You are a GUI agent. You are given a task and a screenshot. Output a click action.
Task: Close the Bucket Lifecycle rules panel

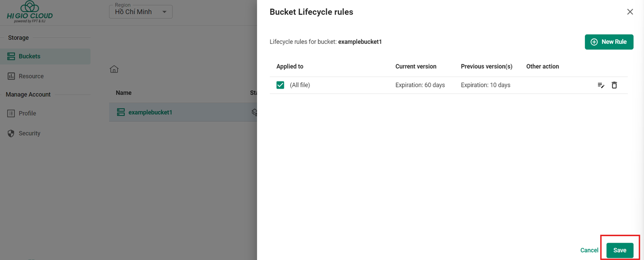point(630,12)
